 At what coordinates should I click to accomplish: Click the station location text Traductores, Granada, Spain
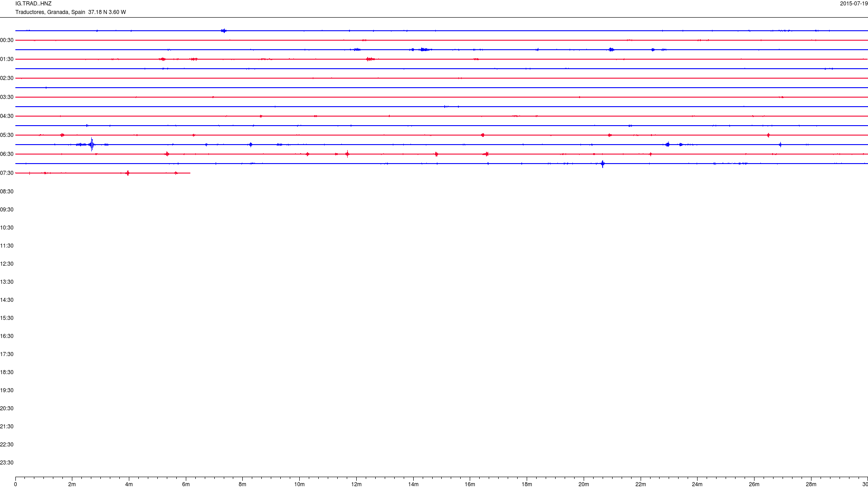(x=50, y=12)
